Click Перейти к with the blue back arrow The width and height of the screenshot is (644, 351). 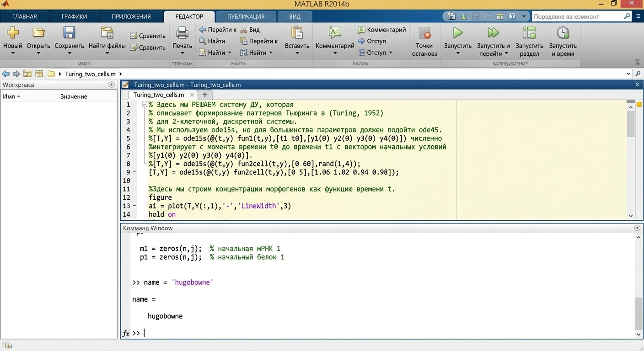point(218,30)
